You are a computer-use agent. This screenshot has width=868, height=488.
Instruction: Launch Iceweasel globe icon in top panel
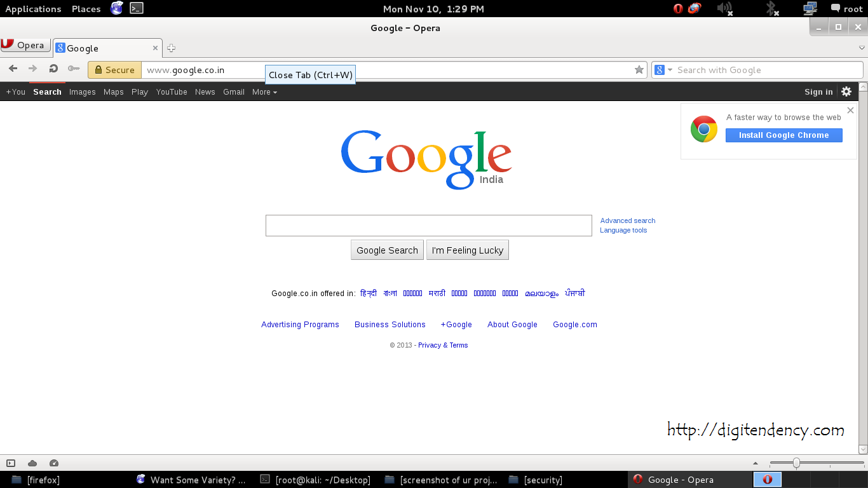(117, 8)
